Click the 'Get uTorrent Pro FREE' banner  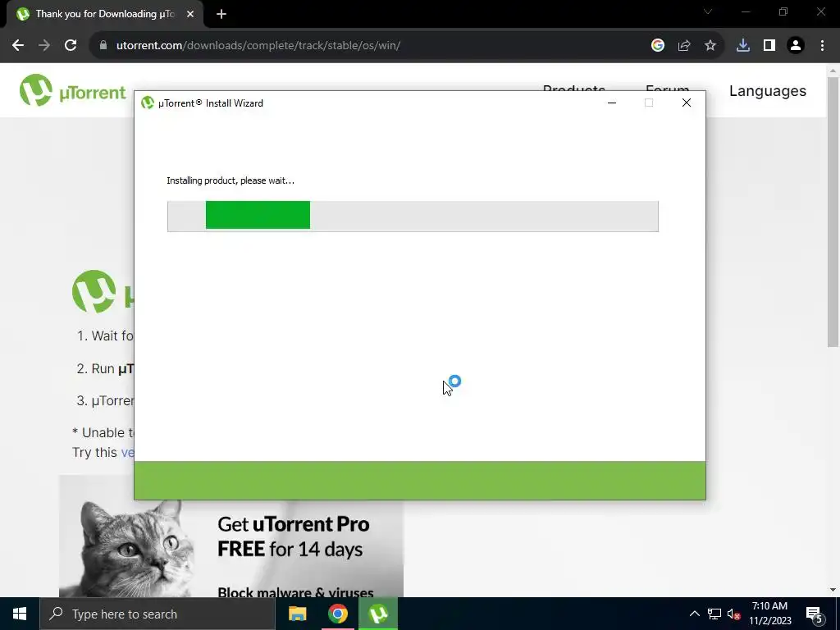coord(231,548)
